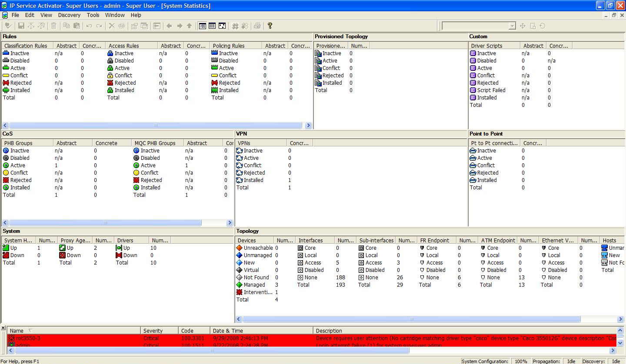Click the Rules panel horizontal scrollbar

point(156,126)
